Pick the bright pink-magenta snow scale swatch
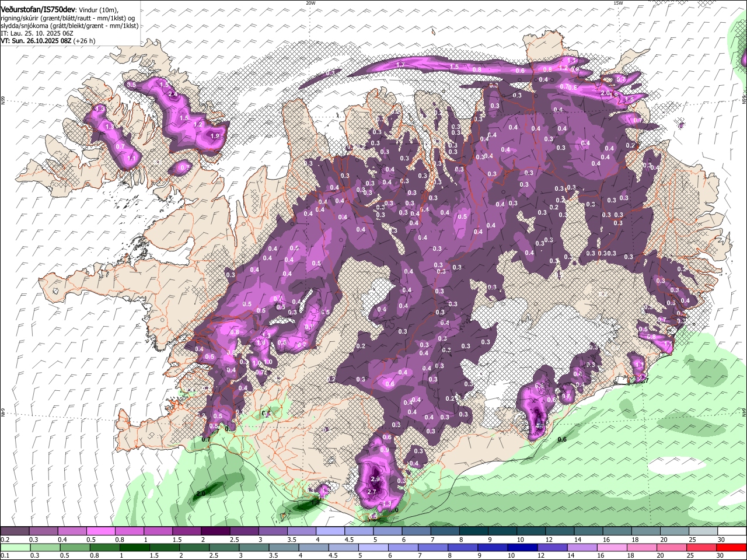 tap(100, 531)
